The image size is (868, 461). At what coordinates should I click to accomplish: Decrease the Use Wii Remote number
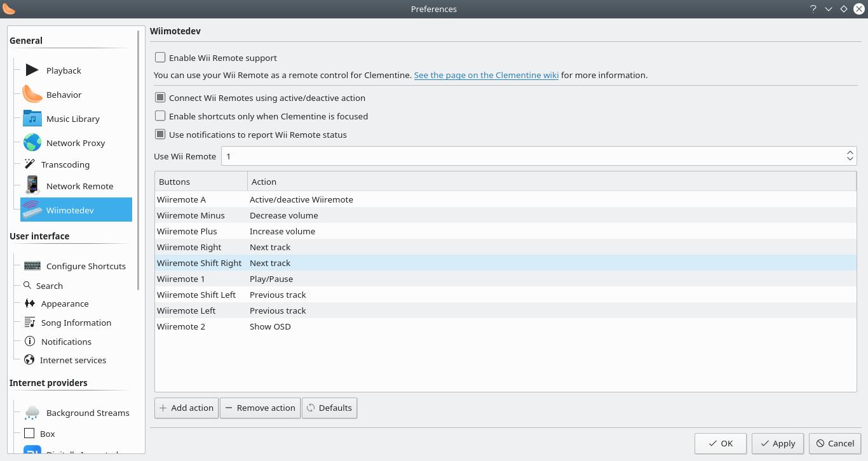pyautogui.click(x=850, y=159)
